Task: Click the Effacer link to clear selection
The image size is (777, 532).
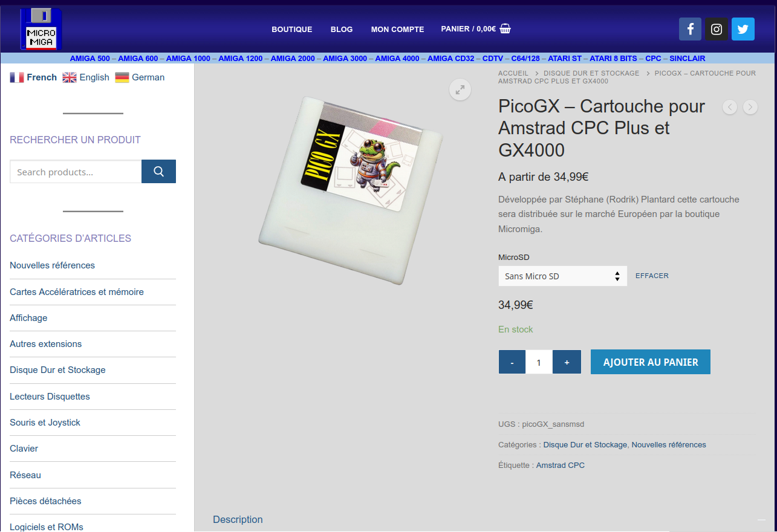Action: (x=652, y=276)
